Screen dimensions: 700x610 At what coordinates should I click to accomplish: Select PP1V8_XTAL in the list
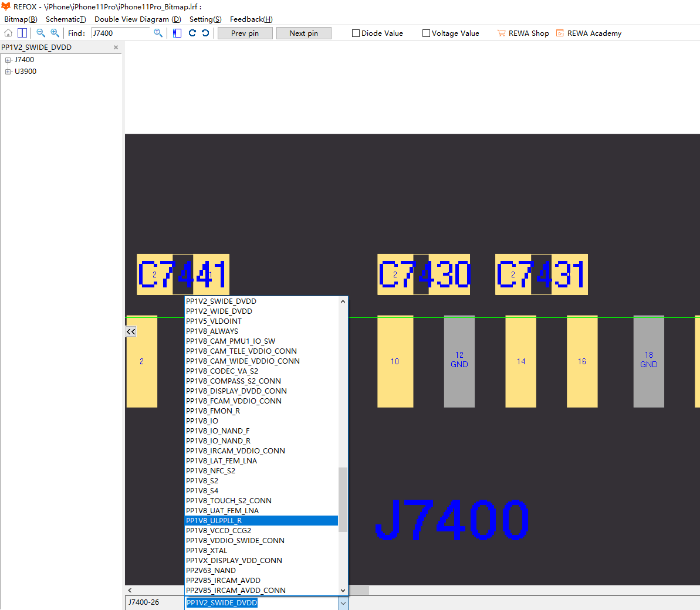point(261,551)
